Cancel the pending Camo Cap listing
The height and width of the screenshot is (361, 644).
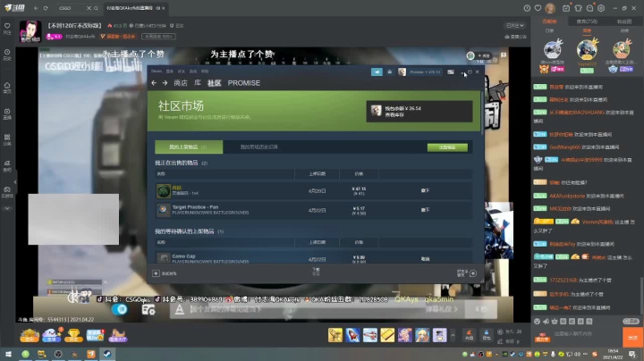[x=425, y=259]
